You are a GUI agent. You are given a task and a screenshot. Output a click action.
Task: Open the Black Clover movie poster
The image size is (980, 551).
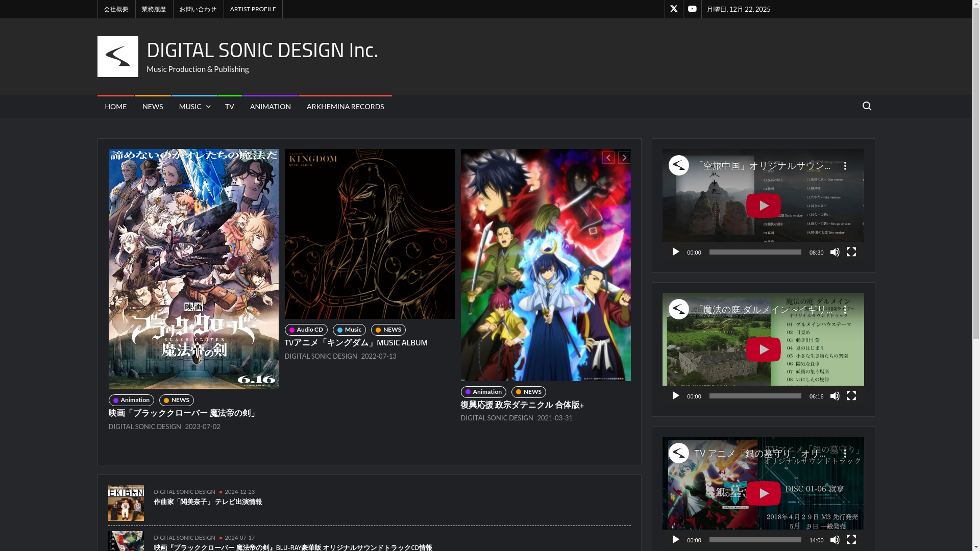(x=193, y=269)
